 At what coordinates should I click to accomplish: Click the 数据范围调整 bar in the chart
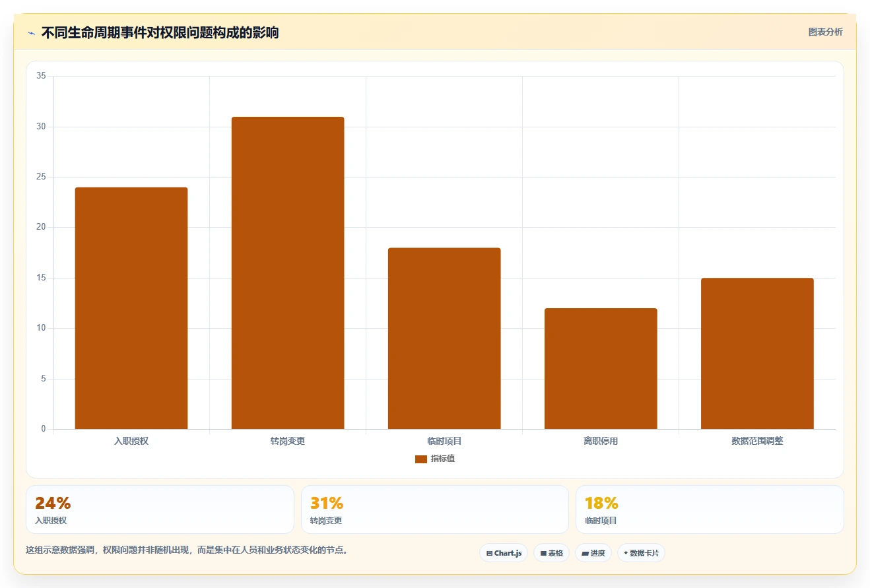coord(757,354)
